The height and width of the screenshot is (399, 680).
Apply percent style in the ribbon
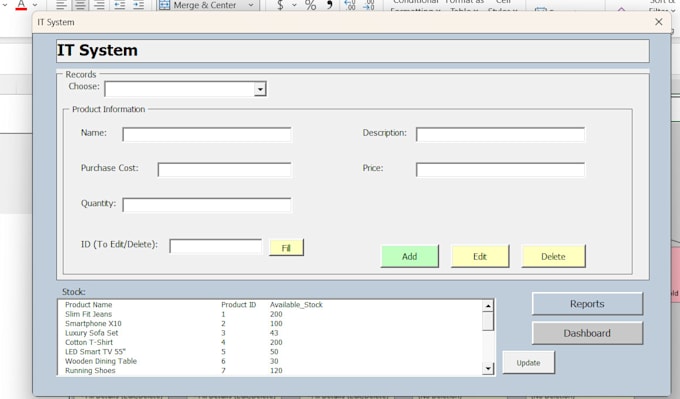point(310,5)
